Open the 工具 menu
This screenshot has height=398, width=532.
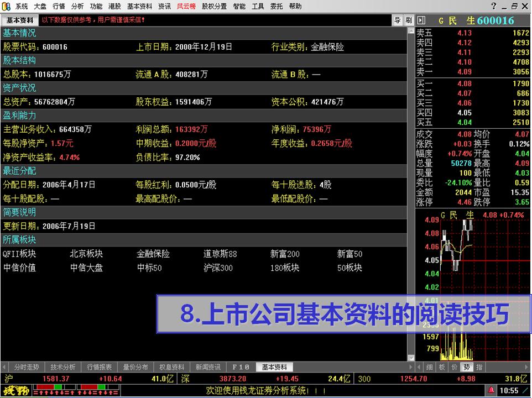click(258, 6)
